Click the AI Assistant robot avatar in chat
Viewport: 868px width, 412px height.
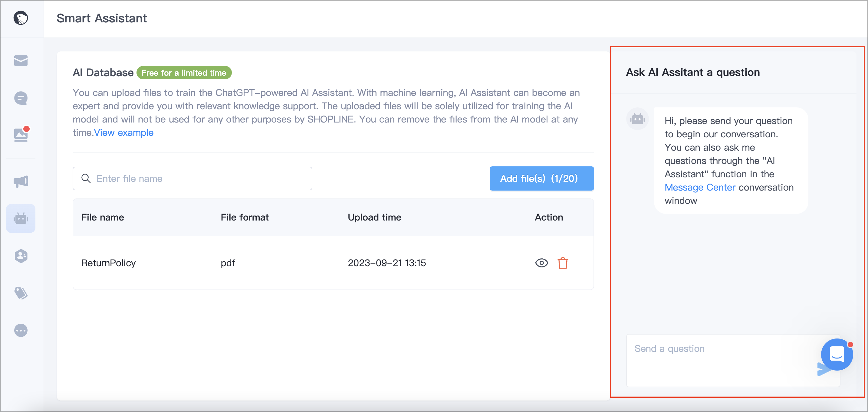[x=637, y=119]
